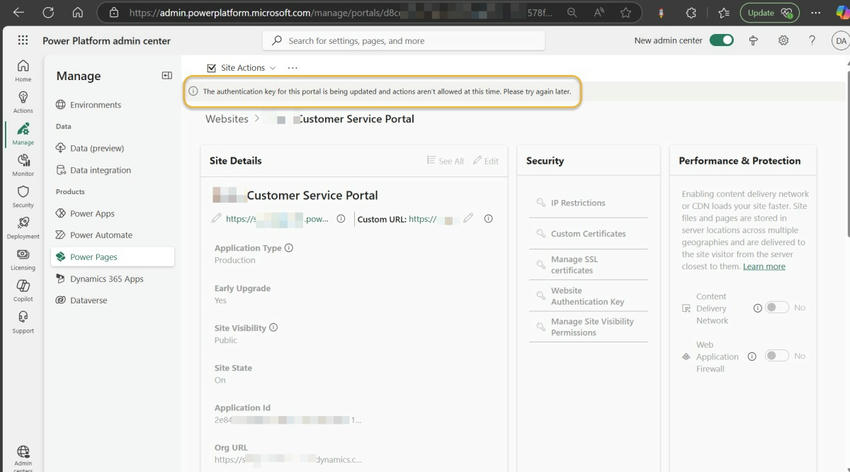Open the settings gear icon

tap(783, 41)
